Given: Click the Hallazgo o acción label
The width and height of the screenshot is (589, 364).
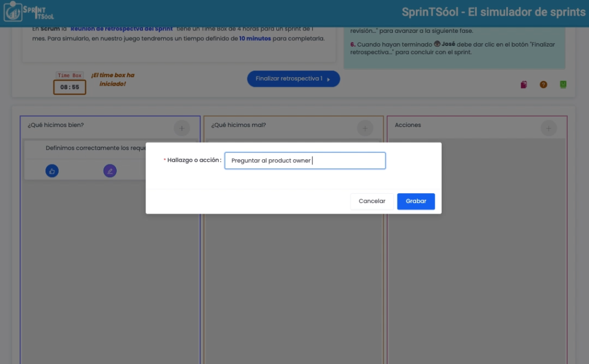Looking at the screenshot, I should coord(194,160).
